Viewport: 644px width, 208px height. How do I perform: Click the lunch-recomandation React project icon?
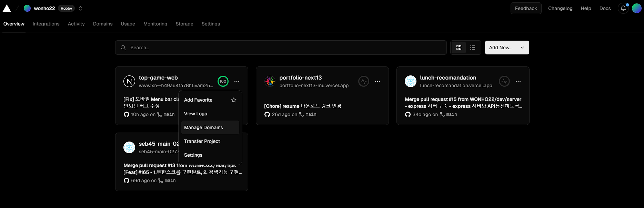(x=411, y=81)
